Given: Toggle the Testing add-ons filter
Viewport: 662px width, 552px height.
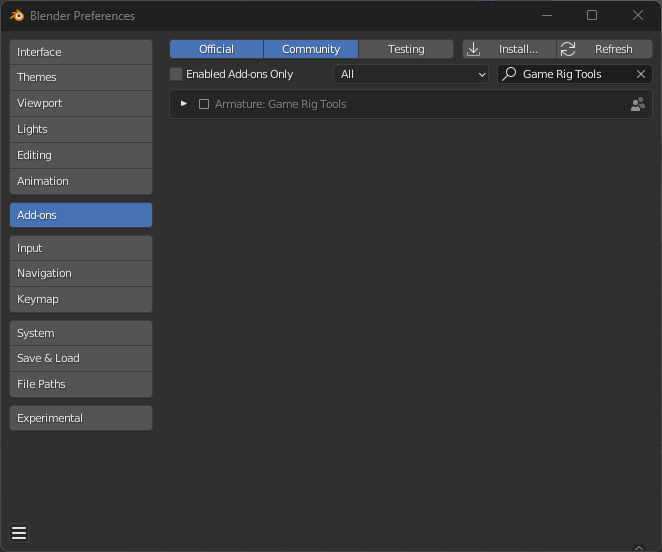Looking at the screenshot, I should click(406, 49).
